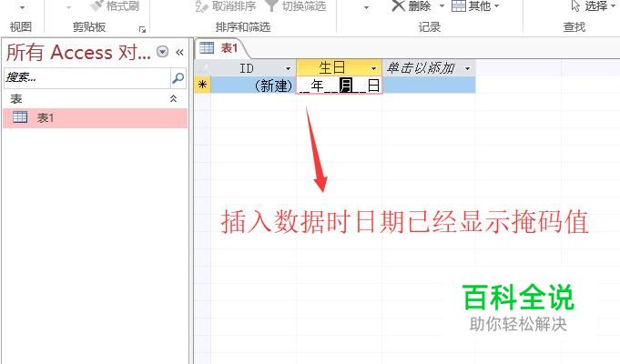Click the (新建) ID cell

(x=253, y=85)
